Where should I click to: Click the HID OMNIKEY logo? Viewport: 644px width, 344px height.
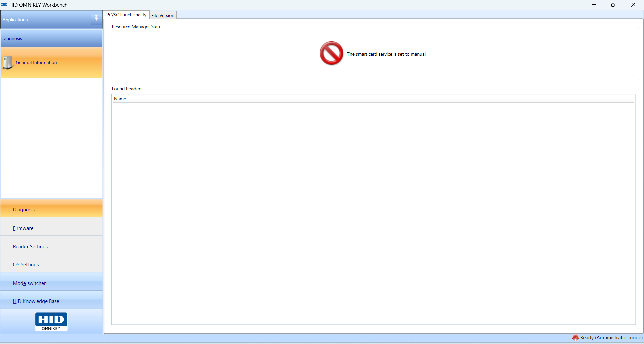click(x=51, y=322)
